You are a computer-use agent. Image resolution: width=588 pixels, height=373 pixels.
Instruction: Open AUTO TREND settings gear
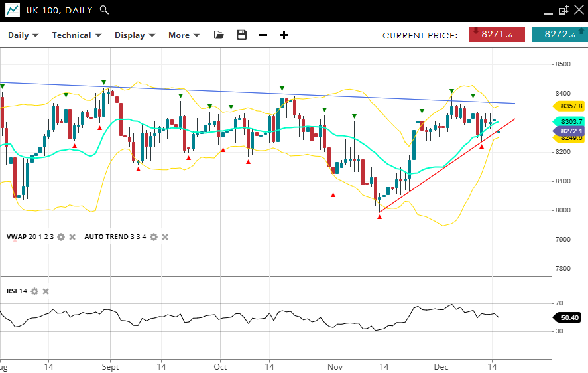[x=154, y=237]
